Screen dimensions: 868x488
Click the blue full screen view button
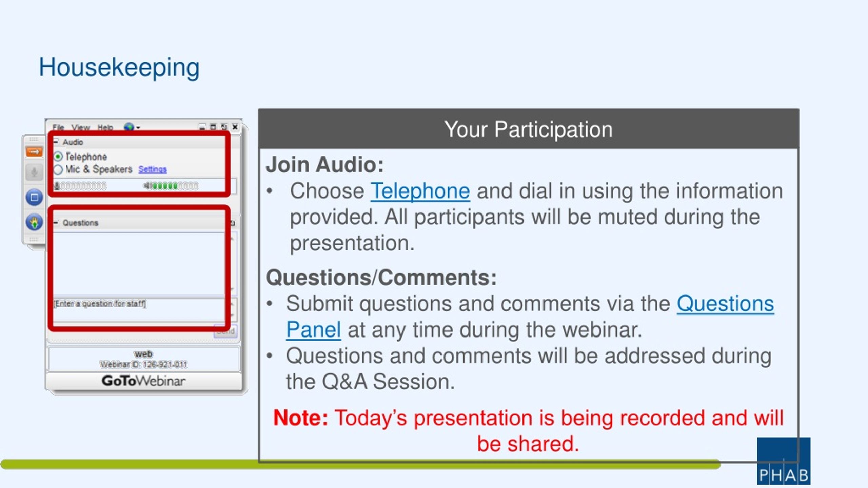34,197
